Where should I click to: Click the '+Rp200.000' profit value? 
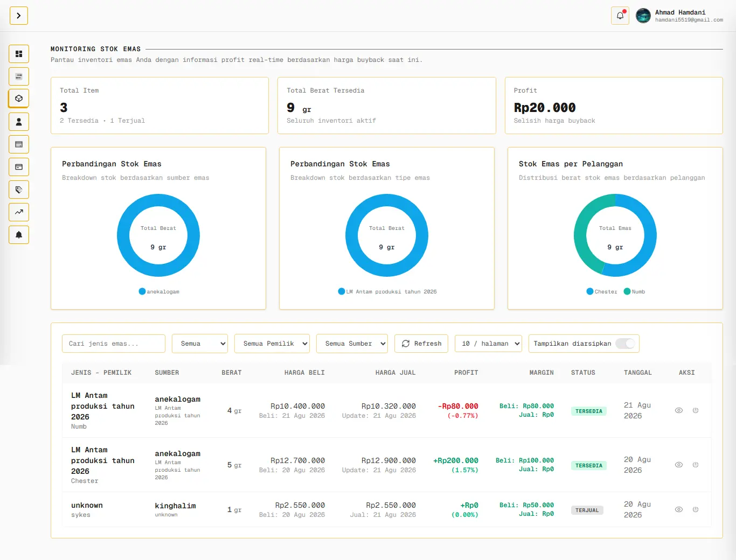[x=456, y=460]
